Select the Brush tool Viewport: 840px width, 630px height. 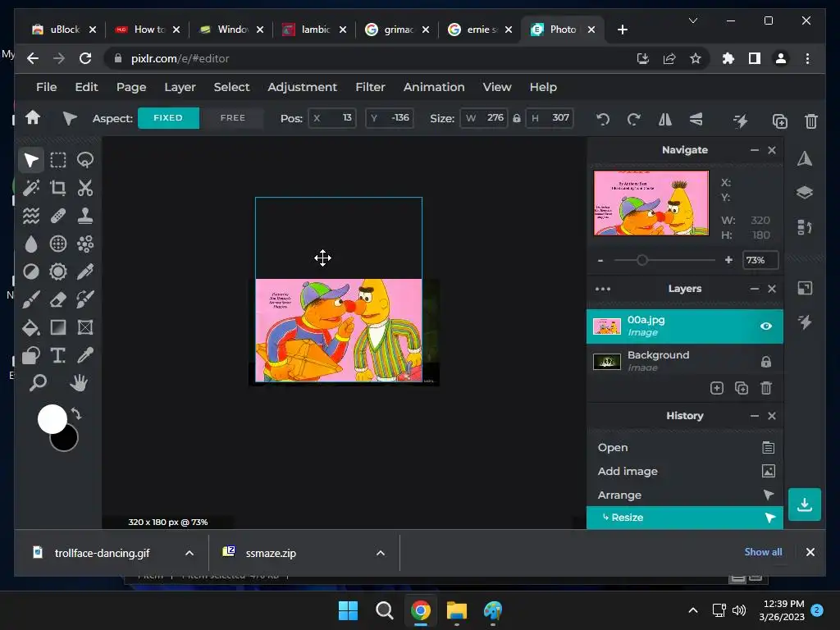(31, 299)
